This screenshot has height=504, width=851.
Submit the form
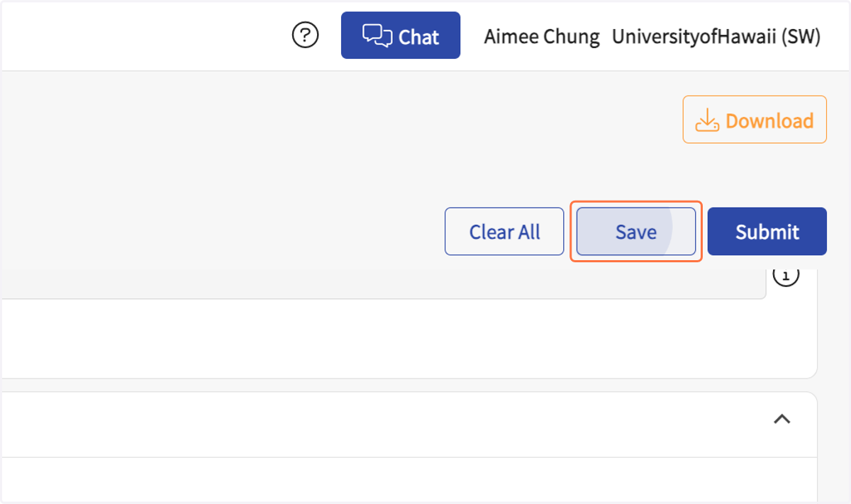[x=767, y=231]
